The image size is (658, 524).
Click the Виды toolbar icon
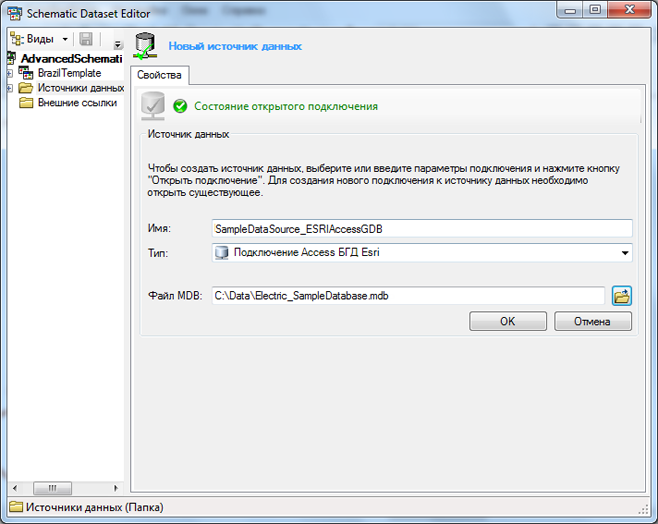[17, 39]
